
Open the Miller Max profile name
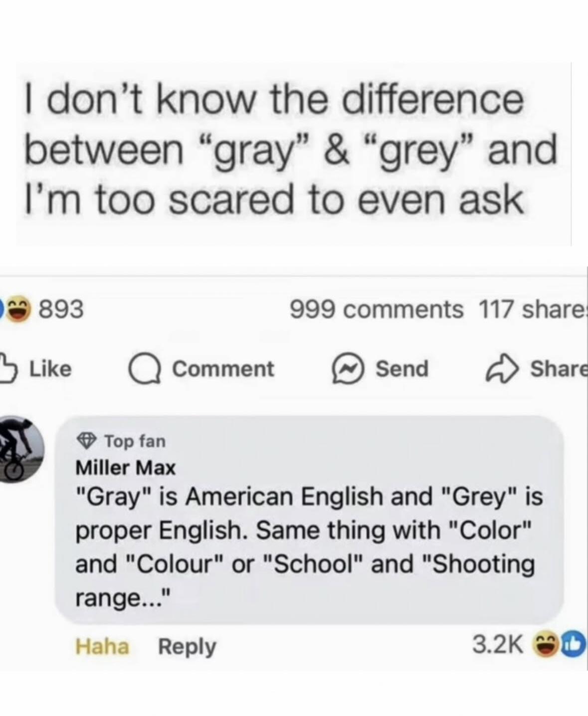coord(125,468)
